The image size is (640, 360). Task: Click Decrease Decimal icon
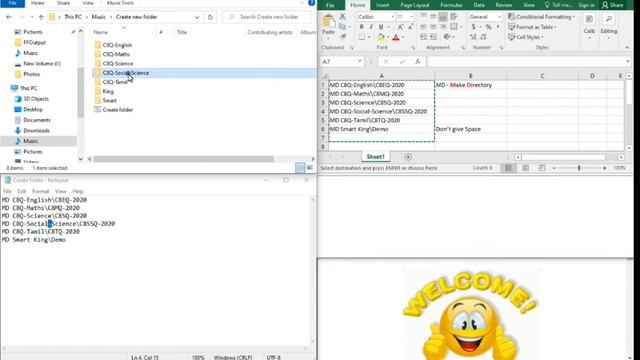[x=483, y=37]
